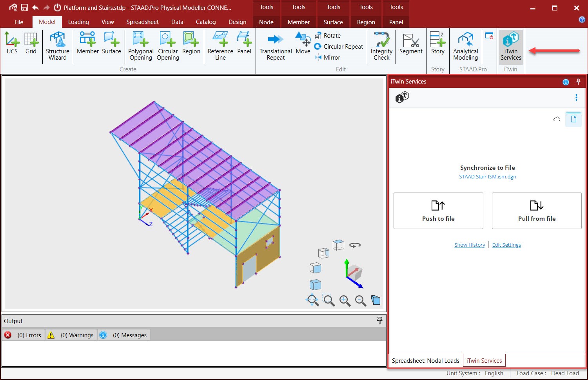Screen dimensions: 588x380
Task: Open the Catalog tab
Action: click(x=206, y=22)
